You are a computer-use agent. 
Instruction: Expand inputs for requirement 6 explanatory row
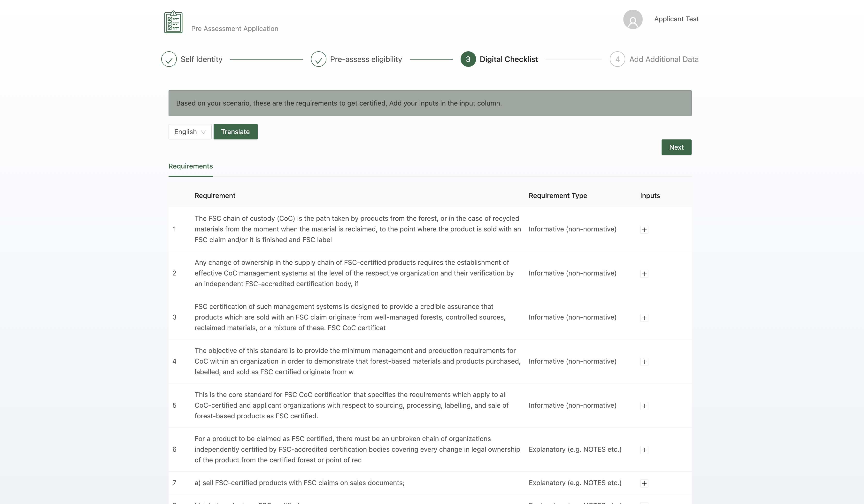pos(644,450)
